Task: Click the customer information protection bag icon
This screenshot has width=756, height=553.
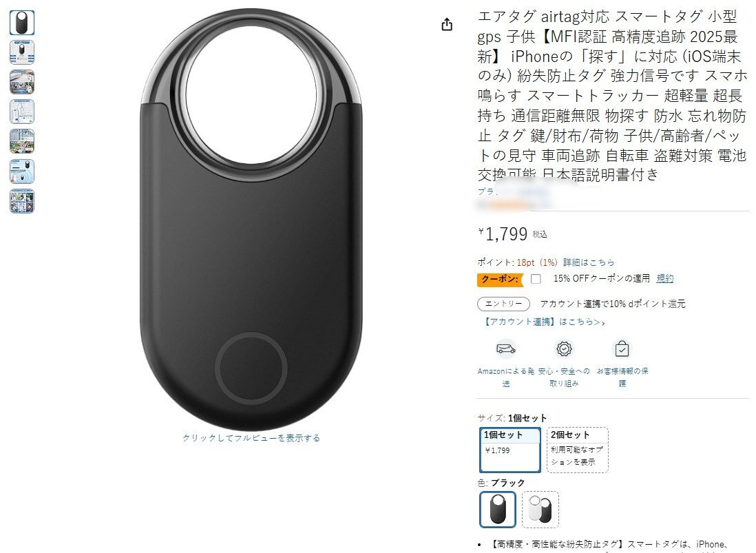Action: (622, 348)
